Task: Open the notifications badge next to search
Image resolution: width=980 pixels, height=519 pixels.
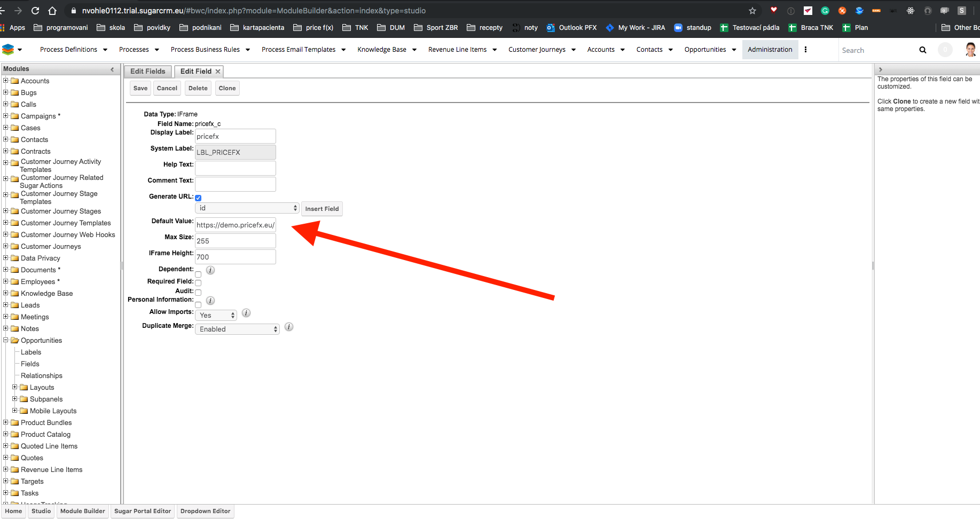Action: 945,49
